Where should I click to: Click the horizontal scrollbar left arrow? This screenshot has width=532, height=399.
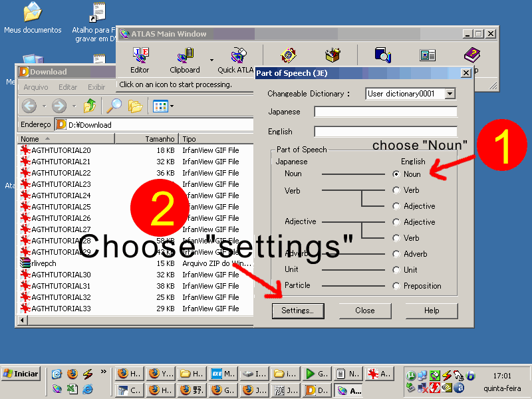[23, 320]
